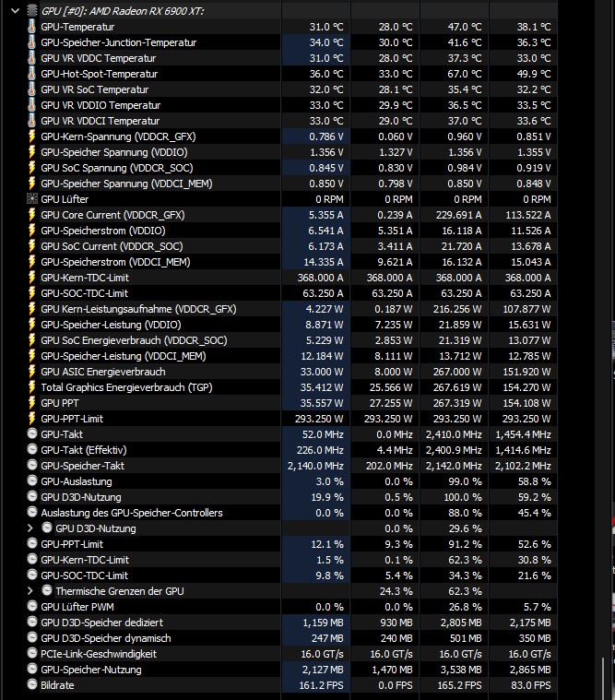
Task: Click the 2,410.0 MHz maximum GPU-Takt value
Action: point(454,434)
